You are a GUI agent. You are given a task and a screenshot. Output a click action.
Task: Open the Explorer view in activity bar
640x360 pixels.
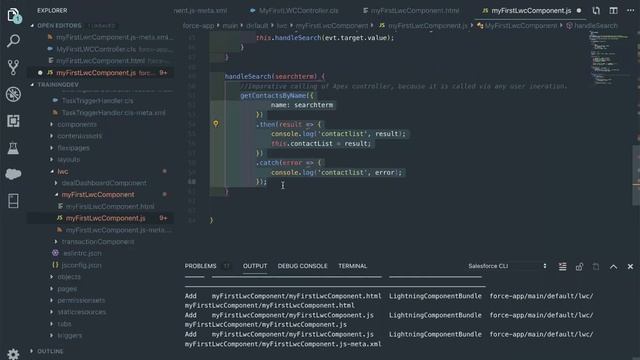pyautogui.click(x=13, y=15)
